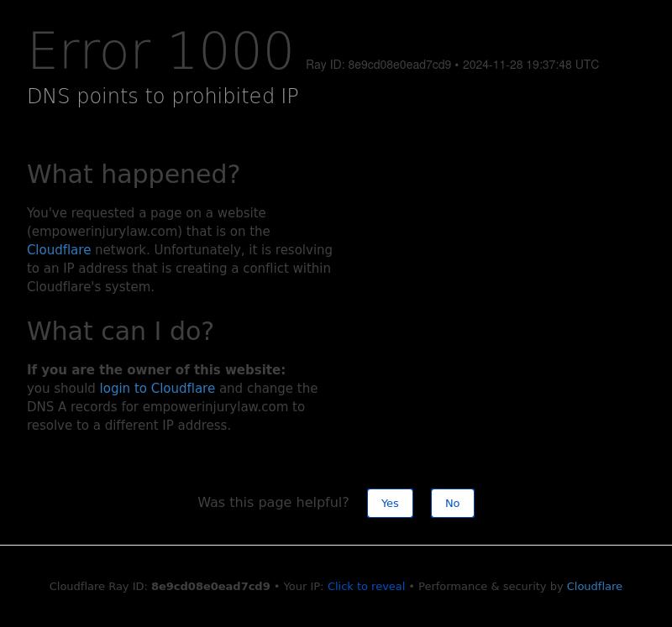Open the Cloudflare link in What happened paragraph
Viewport: 672px width, 627px height.
[59, 249]
